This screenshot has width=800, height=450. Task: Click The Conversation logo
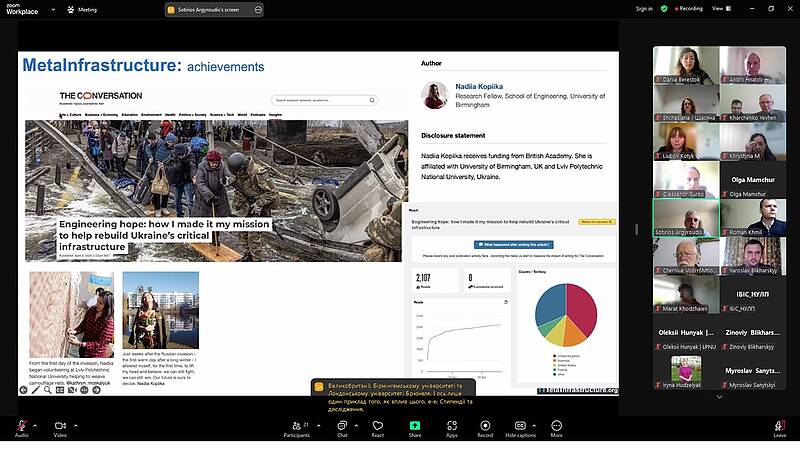tap(101, 96)
